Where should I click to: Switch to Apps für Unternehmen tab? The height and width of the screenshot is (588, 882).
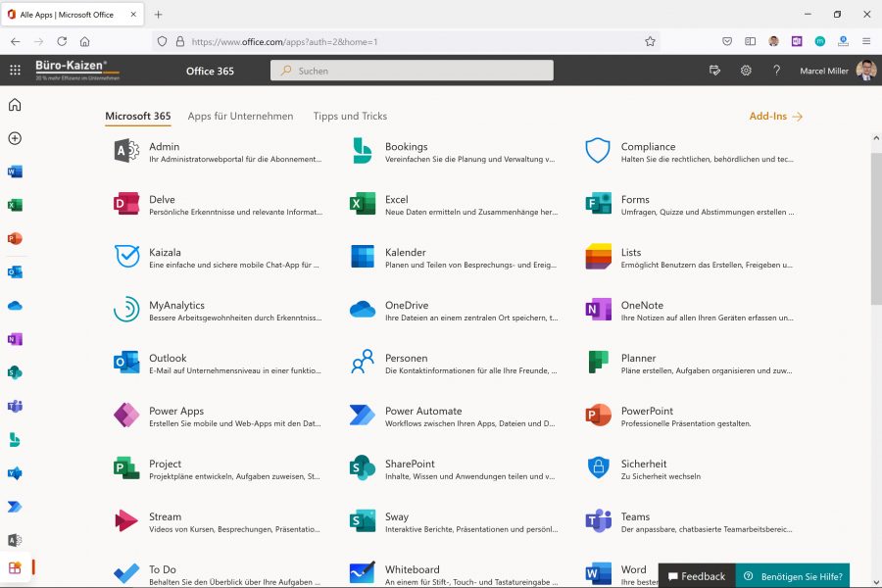[x=240, y=116]
